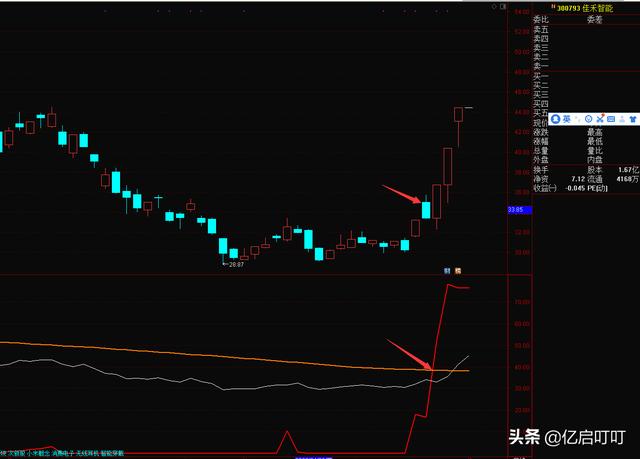Click the 委比 label in quote panel
Image resolution: width=640 pixels, height=459 pixels.
541,20
